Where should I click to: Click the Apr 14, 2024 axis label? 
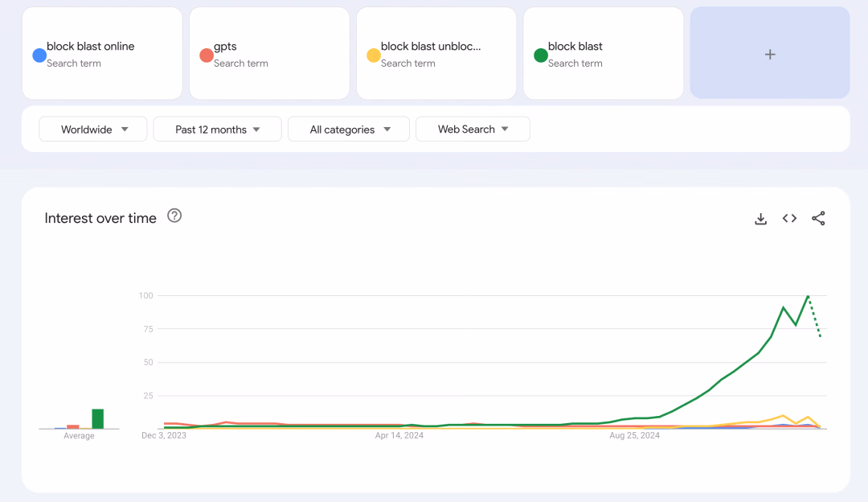coord(399,435)
